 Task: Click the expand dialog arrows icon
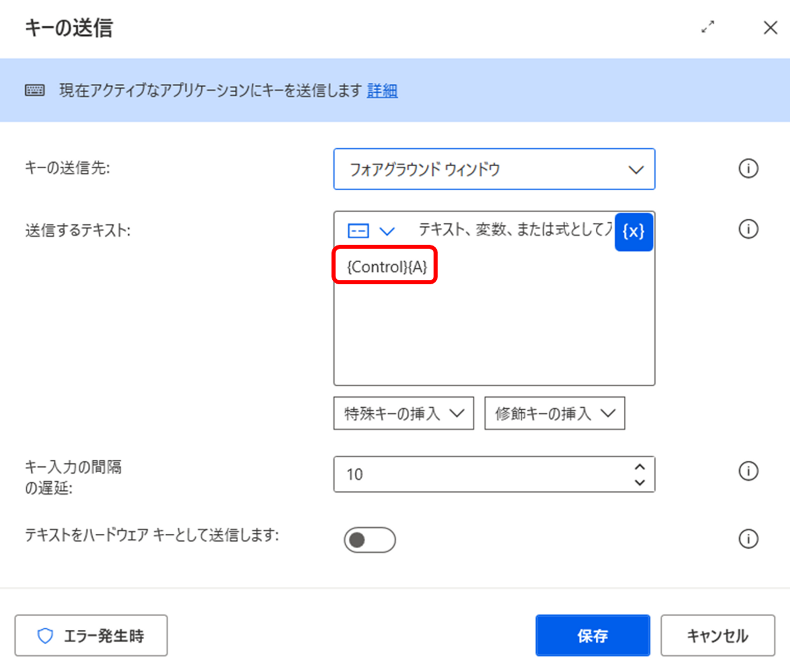pos(708,27)
